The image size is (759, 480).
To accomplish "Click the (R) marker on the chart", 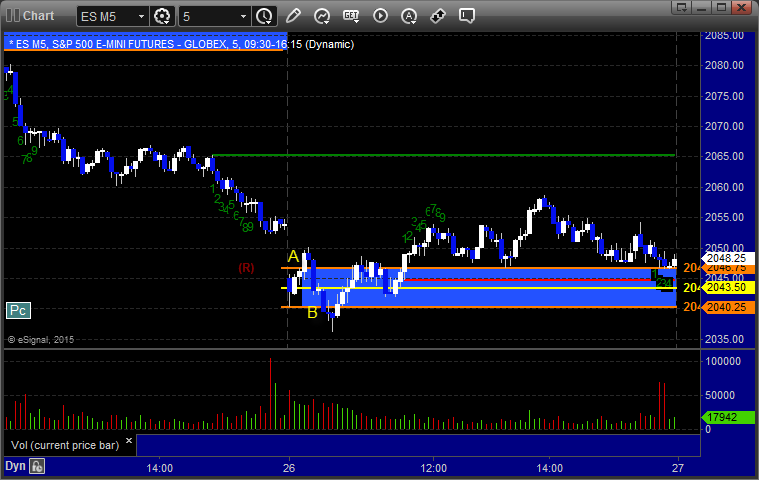I will 246,268.
